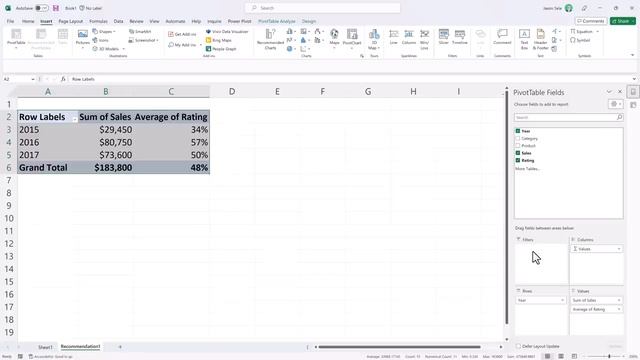Open the File menu
The image size is (640, 360).
tap(10, 21)
